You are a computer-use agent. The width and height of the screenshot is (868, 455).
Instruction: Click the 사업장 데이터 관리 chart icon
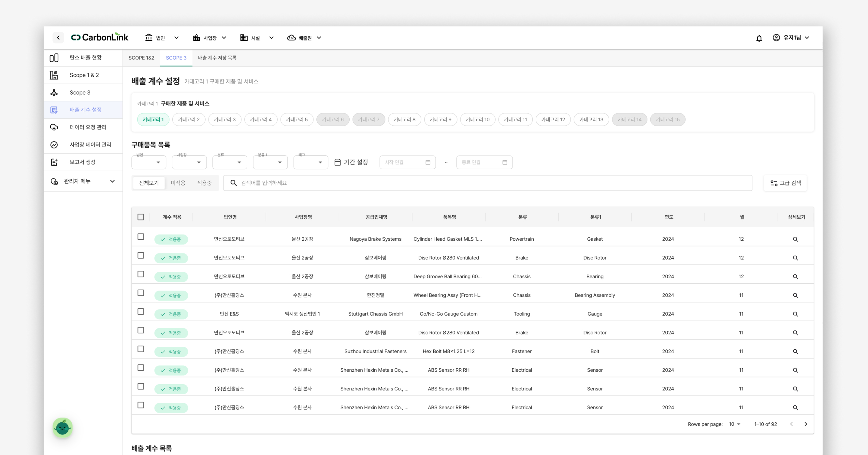54,145
